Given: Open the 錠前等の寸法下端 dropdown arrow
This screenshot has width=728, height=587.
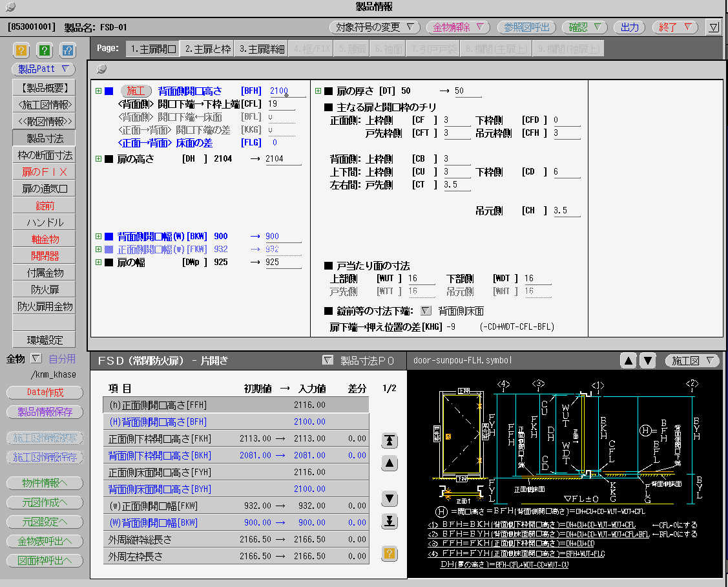Looking at the screenshot, I should click(x=426, y=310).
